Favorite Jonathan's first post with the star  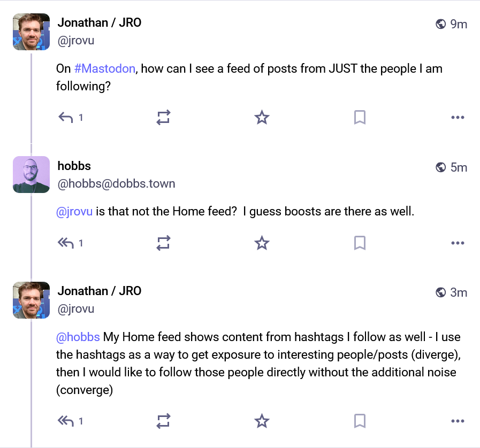tap(261, 118)
